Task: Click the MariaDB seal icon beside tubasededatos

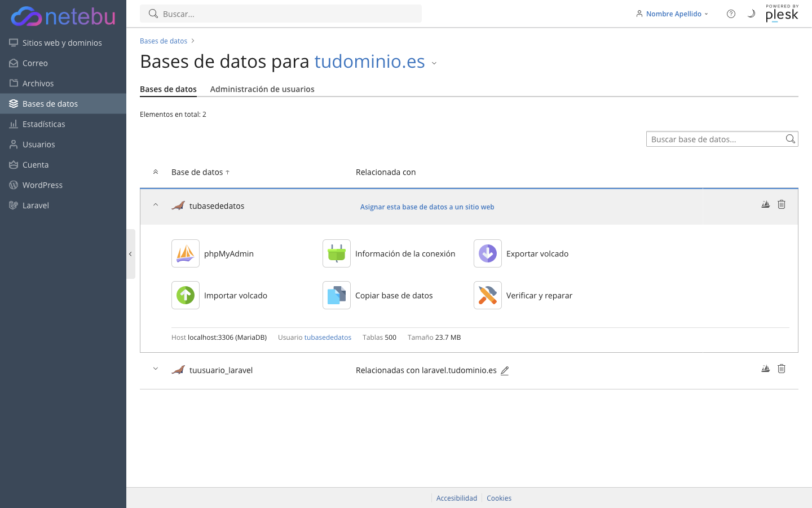Action: (178, 205)
